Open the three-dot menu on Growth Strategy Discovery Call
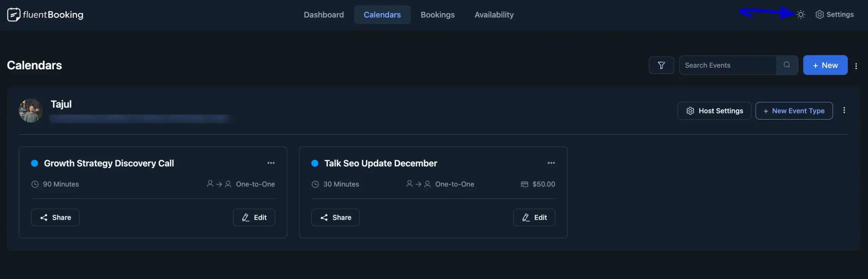Viewport: 868px width, 279px height. [x=271, y=163]
